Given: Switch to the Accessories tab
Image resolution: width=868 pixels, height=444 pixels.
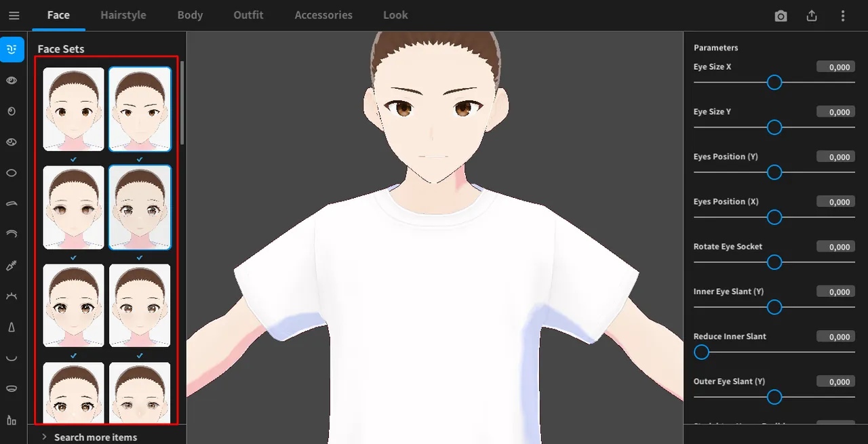Looking at the screenshot, I should [323, 15].
